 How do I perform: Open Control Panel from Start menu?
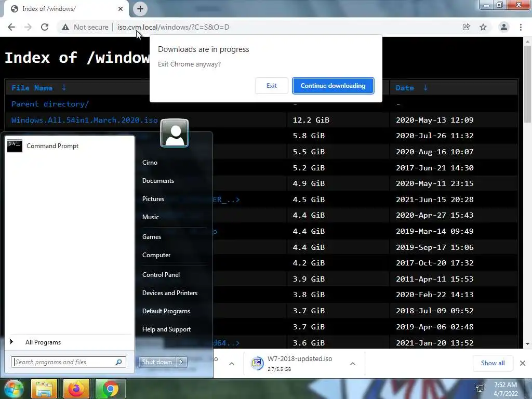[161, 275]
